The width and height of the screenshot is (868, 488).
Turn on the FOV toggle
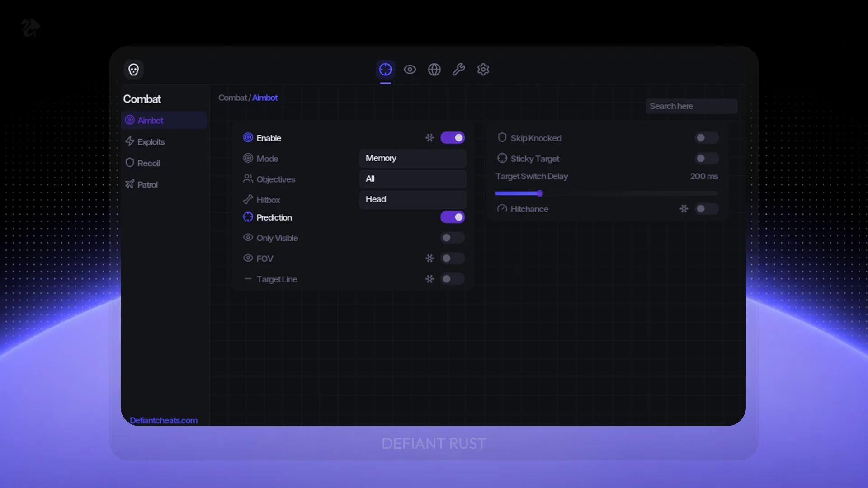coord(453,258)
